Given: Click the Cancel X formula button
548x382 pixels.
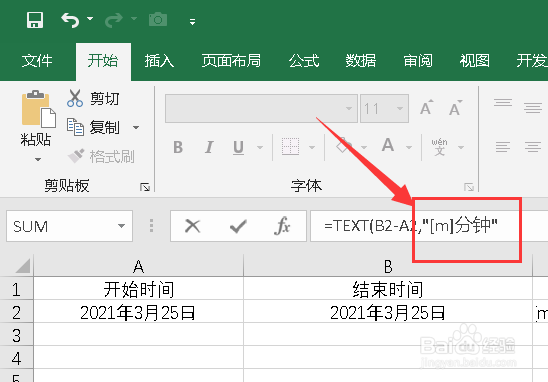Looking at the screenshot, I should pyautogui.click(x=193, y=226).
